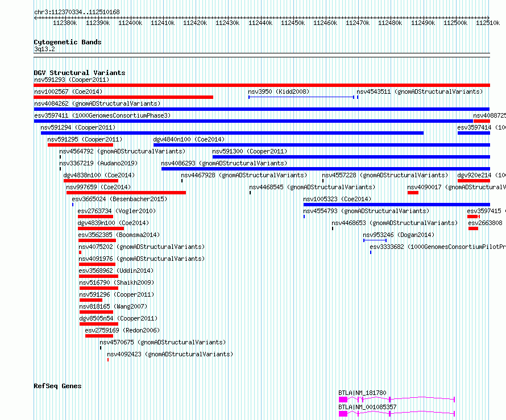Click nsv4468653 gnomAD variant label
This screenshot has height=420, width=506.
(395, 223)
